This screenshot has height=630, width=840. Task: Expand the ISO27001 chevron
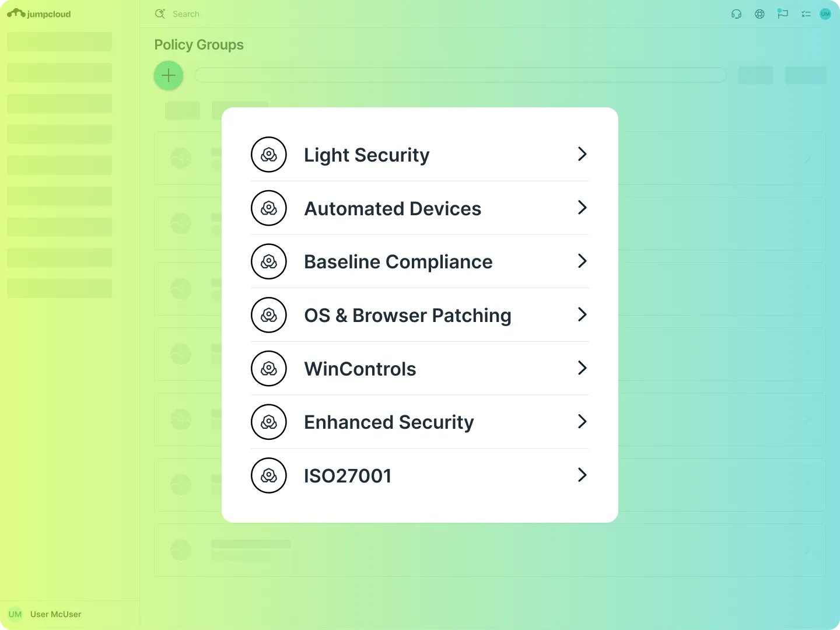[x=582, y=475]
